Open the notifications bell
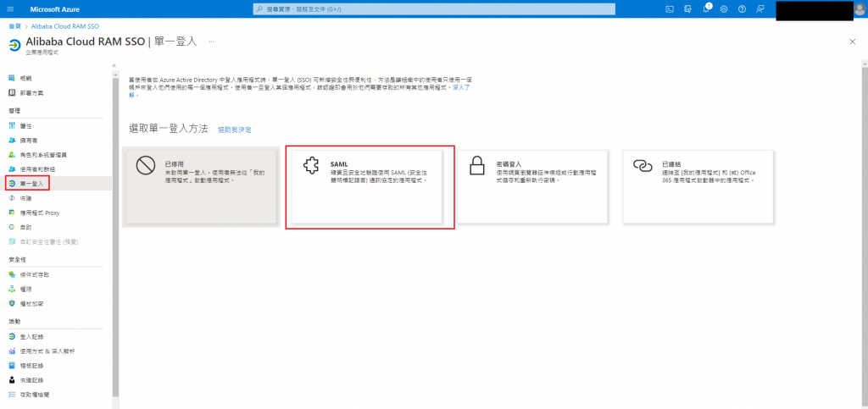Screen dimensions: 868x409 pos(706,8)
